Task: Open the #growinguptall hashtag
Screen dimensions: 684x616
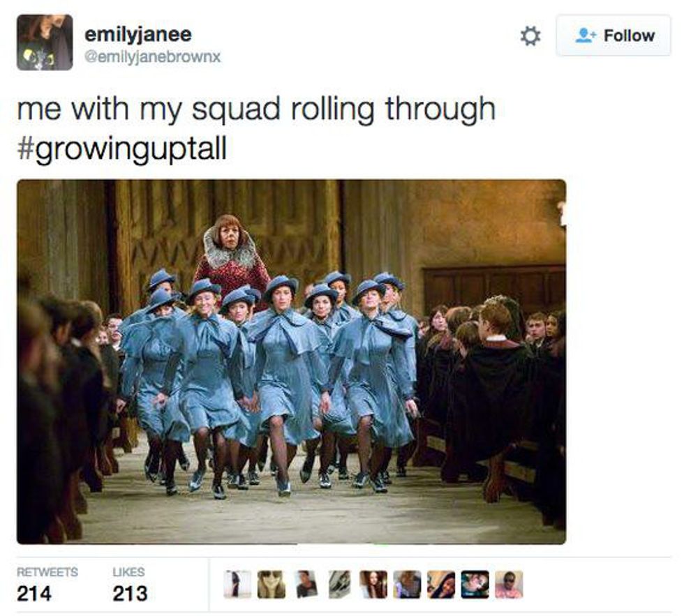Action: click(x=122, y=149)
